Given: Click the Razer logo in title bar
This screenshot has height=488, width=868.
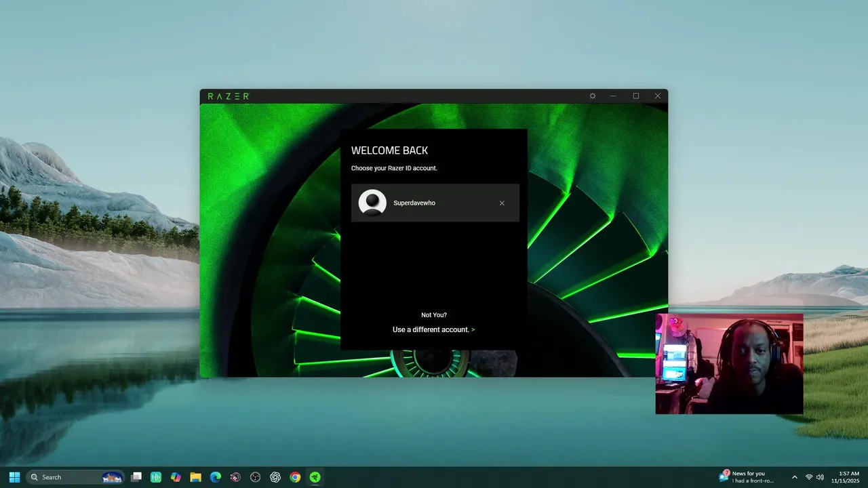Looking at the screenshot, I should [x=229, y=96].
